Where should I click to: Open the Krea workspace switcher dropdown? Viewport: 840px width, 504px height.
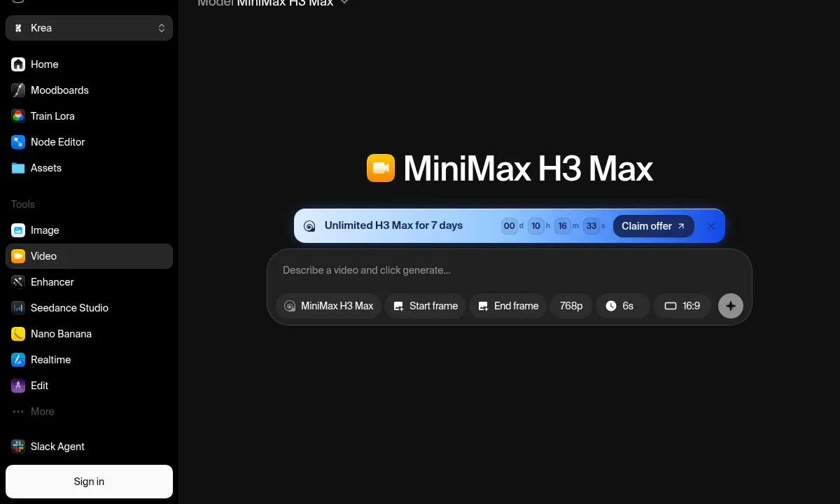click(x=89, y=28)
